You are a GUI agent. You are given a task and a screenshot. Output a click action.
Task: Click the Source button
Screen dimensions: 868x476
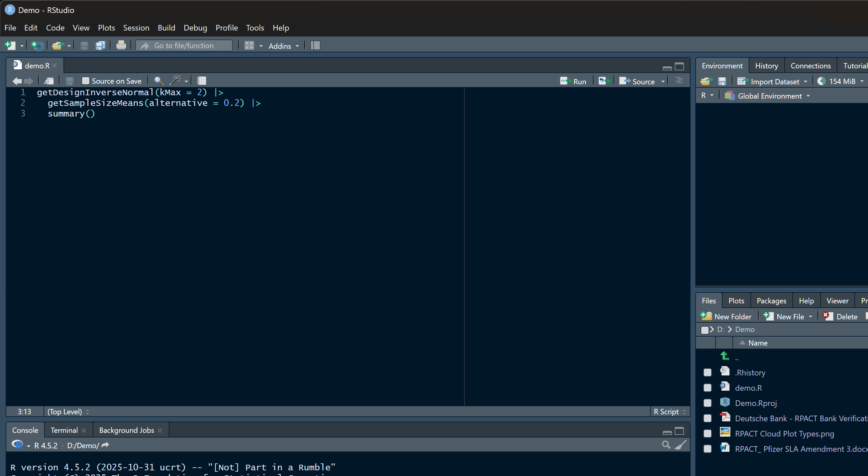coord(637,81)
